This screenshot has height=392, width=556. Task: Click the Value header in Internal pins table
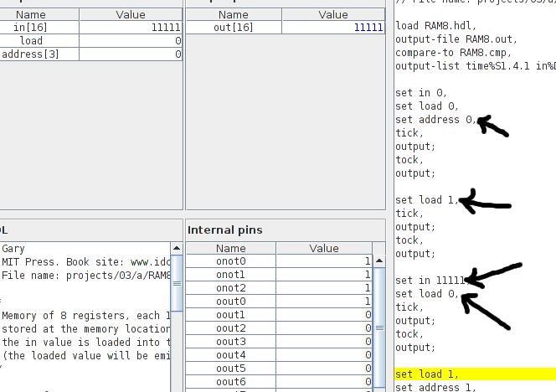(323, 248)
